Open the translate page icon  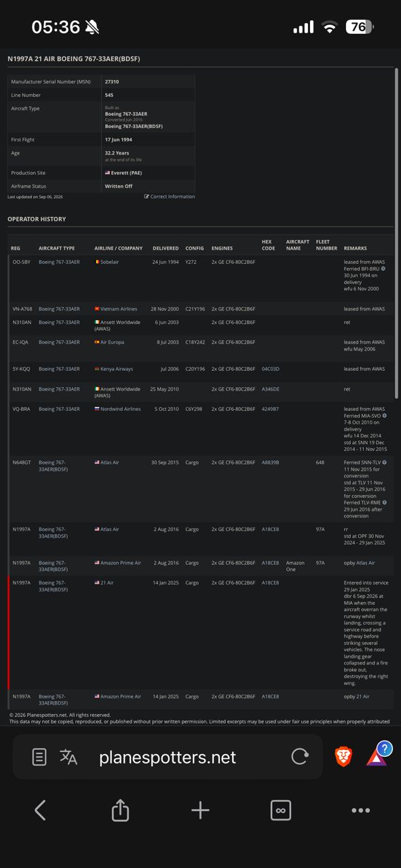69,757
